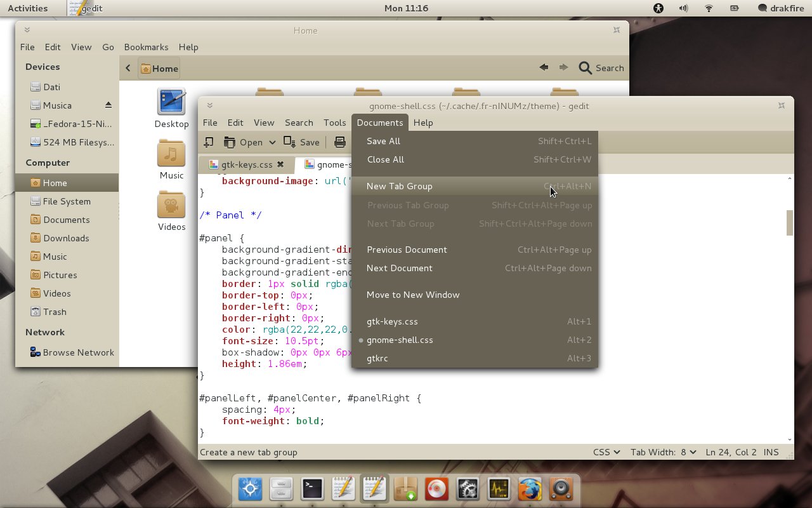Select File System in sidebar
812x508 pixels.
click(x=67, y=201)
